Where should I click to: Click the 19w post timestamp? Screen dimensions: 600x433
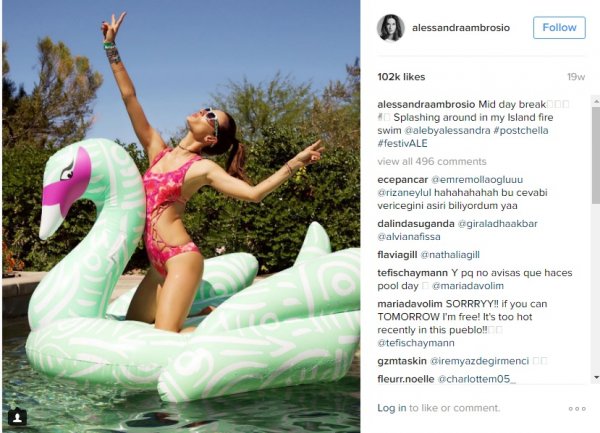(576, 77)
